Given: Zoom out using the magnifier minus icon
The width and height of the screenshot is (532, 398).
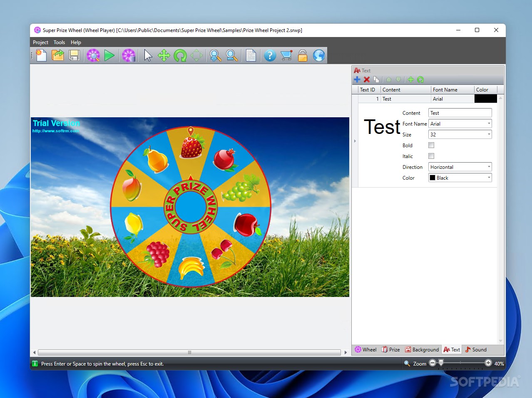Looking at the screenshot, I should pyautogui.click(x=232, y=55).
